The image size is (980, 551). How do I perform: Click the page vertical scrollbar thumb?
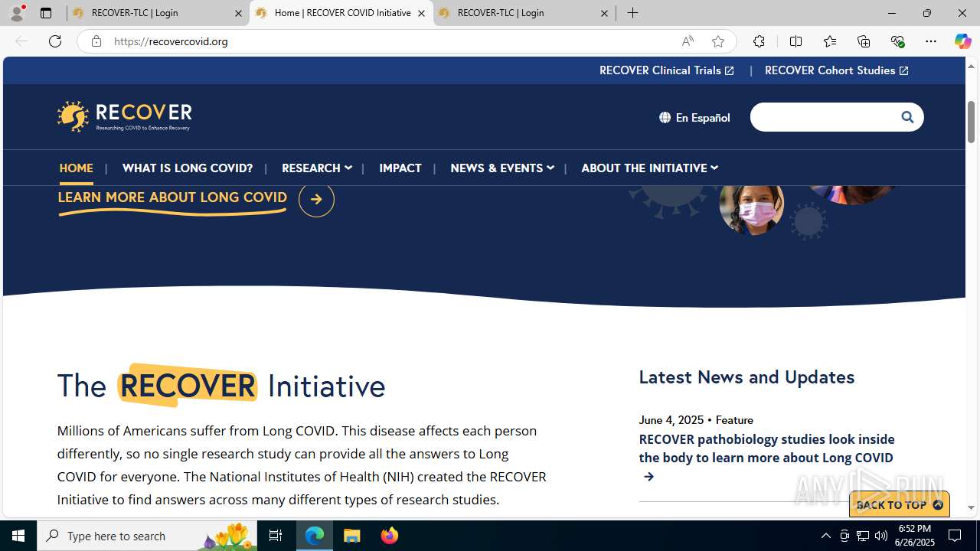pos(972,121)
